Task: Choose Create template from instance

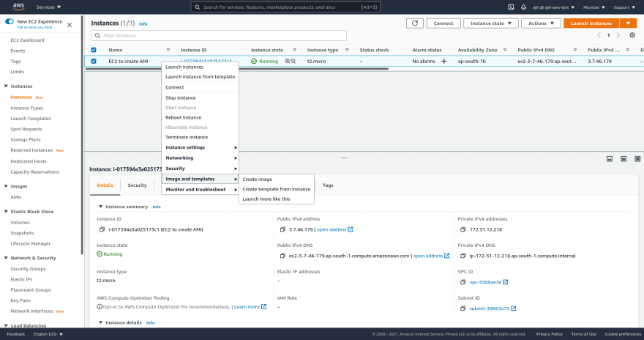Action: click(277, 189)
